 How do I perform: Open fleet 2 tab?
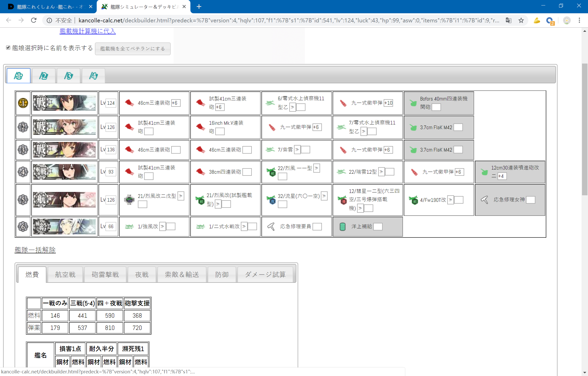pyautogui.click(x=44, y=76)
